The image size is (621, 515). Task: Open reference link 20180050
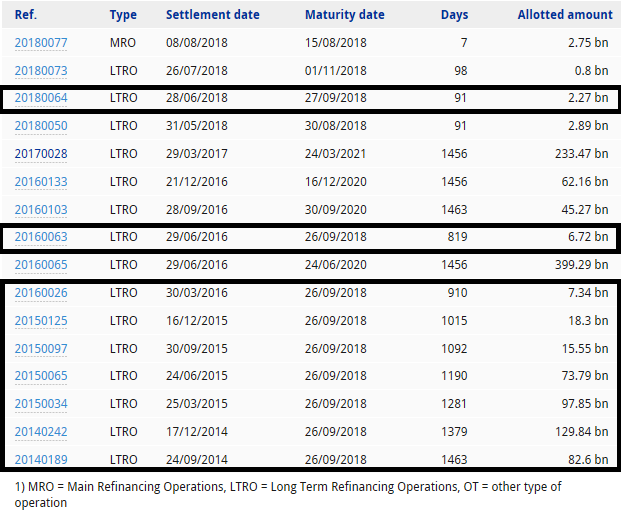tap(41, 126)
